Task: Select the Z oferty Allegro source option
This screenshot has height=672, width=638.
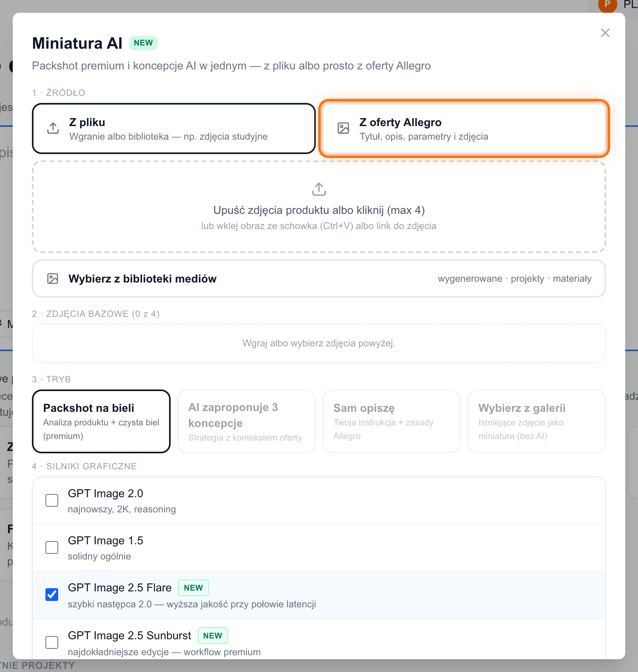Action: (x=464, y=128)
